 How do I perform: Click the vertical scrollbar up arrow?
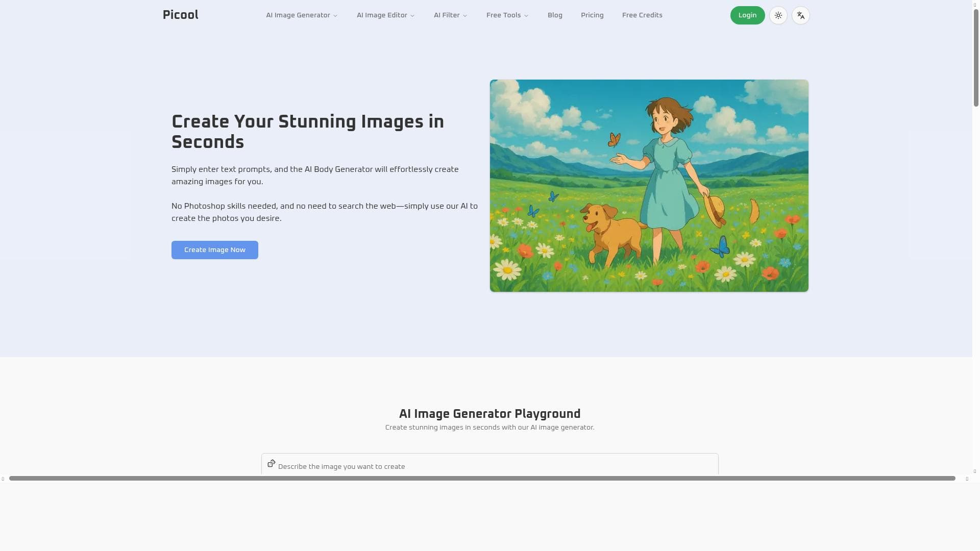[x=975, y=4]
